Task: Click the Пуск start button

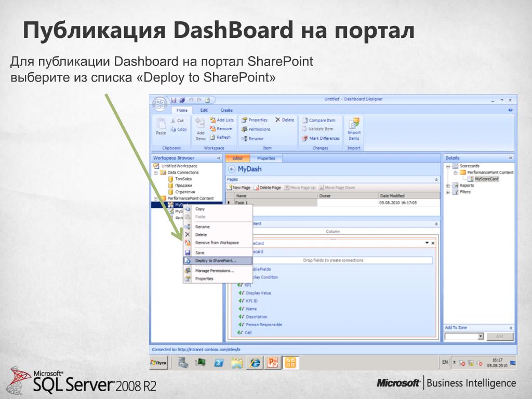Action: click(159, 363)
